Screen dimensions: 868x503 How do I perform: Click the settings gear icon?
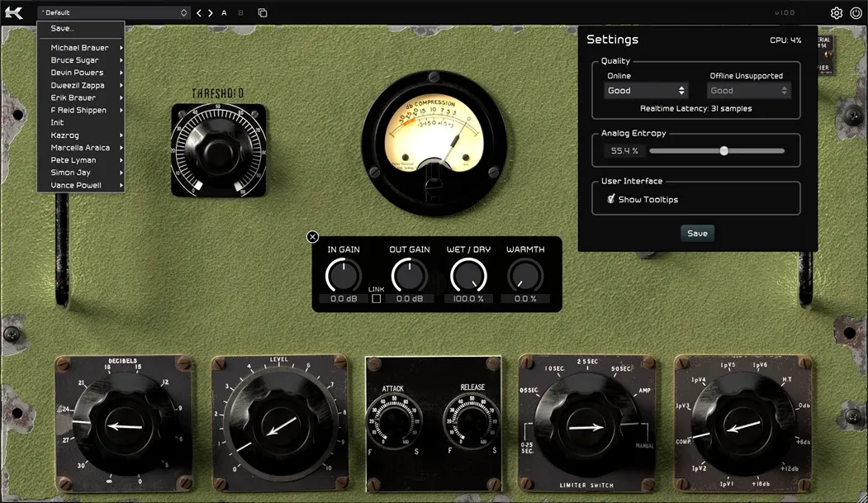(x=836, y=12)
